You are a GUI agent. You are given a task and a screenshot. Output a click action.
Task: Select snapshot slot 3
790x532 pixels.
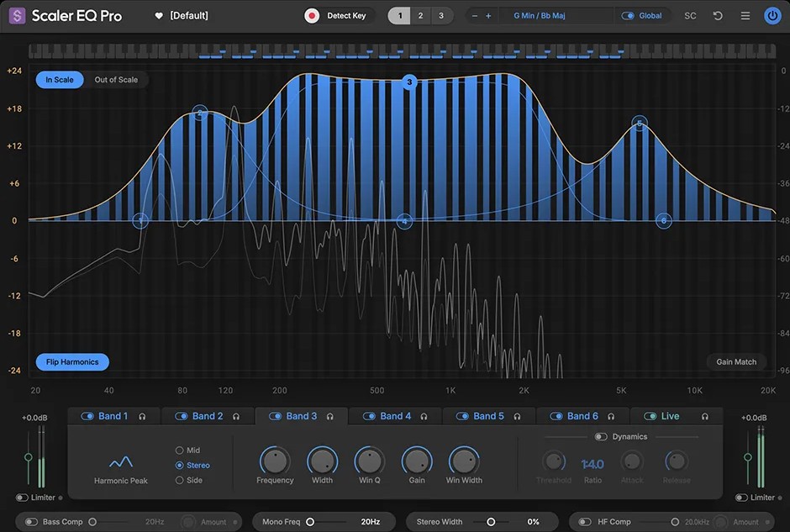(x=441, y=16)
